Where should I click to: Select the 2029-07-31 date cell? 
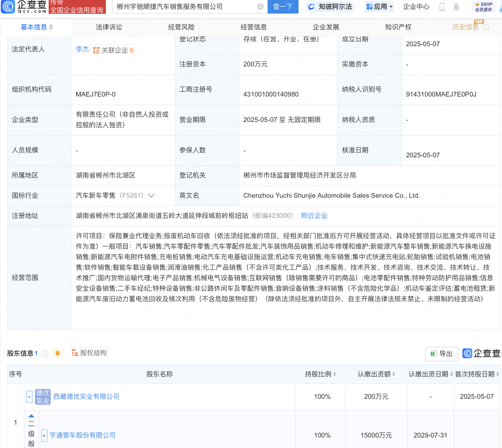(x=430, y=435)
